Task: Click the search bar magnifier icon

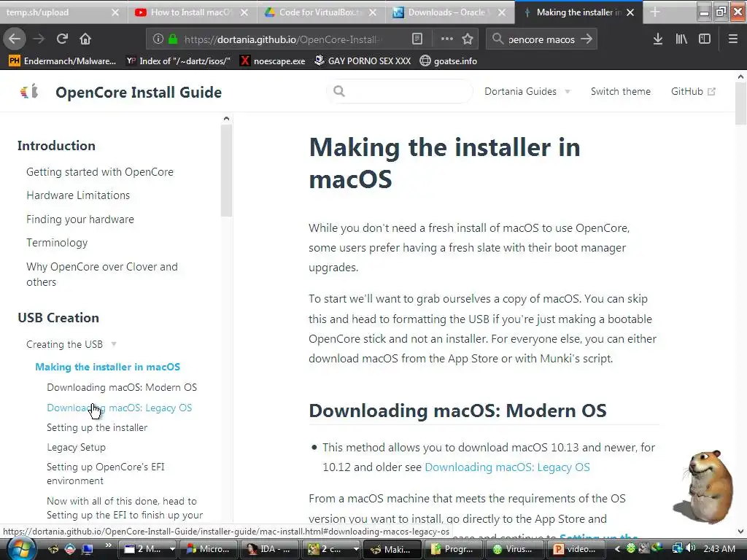Action: point(498,39)
